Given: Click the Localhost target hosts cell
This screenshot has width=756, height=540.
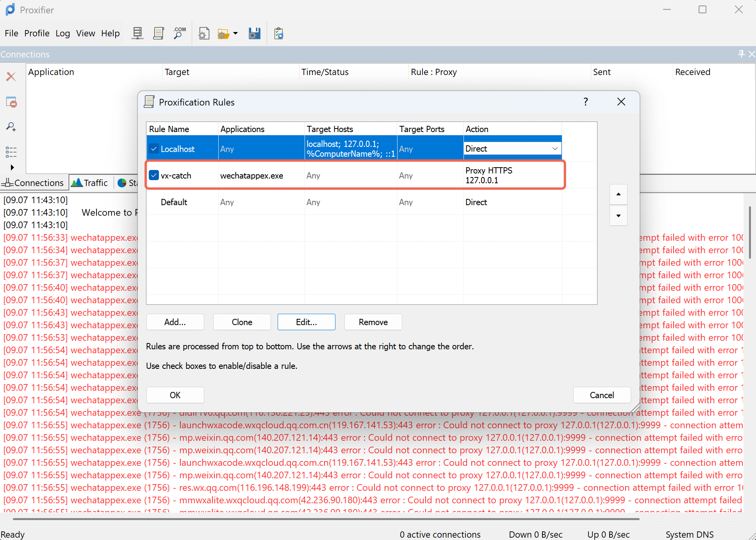Looking at the screenshot, I should pyautogui.click(x=351, y=149).
